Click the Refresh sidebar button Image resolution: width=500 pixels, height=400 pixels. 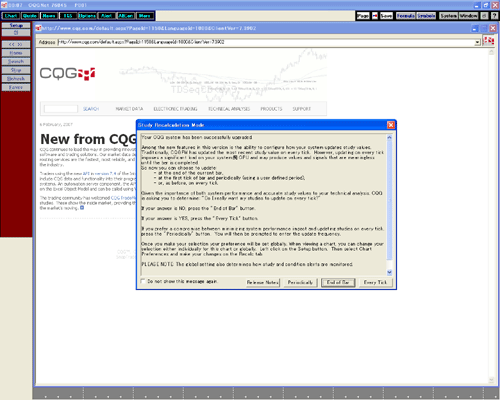point(16,79)
